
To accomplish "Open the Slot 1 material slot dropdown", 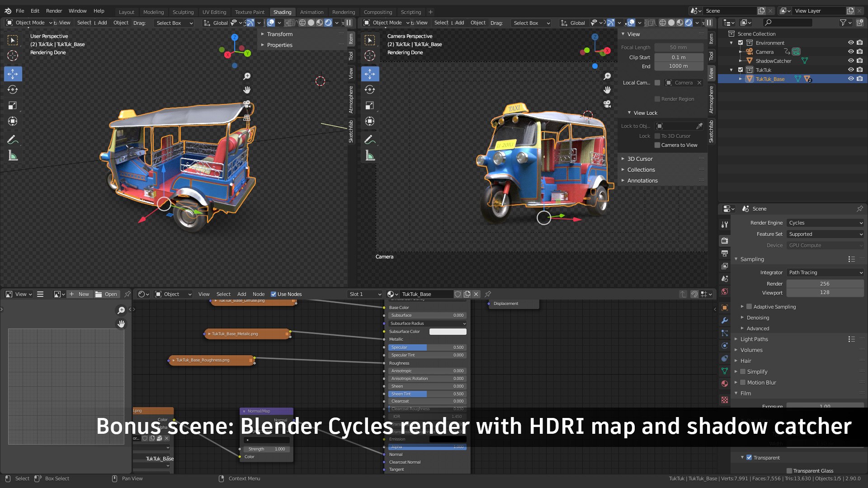I will click(x=365, y=294).
